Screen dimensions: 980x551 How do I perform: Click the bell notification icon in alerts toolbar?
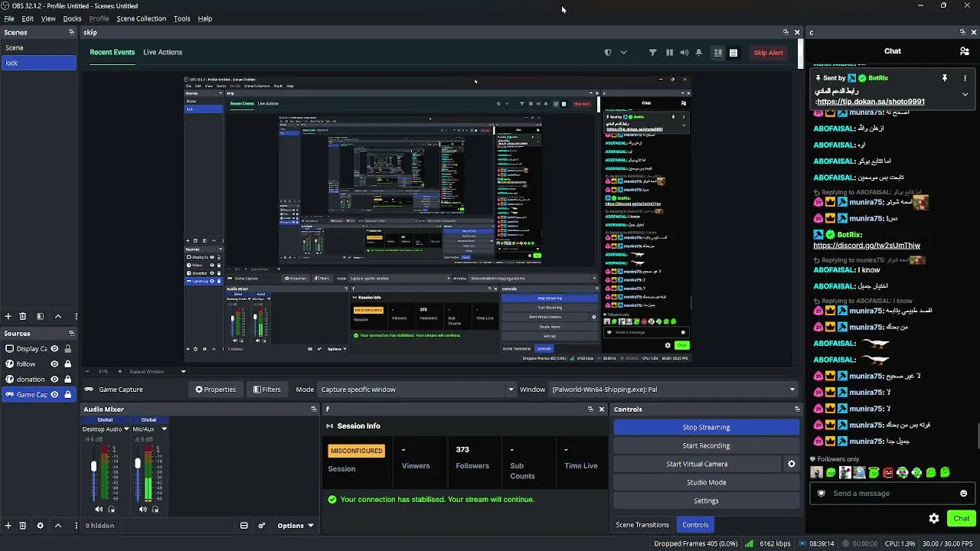pos(698,53)
